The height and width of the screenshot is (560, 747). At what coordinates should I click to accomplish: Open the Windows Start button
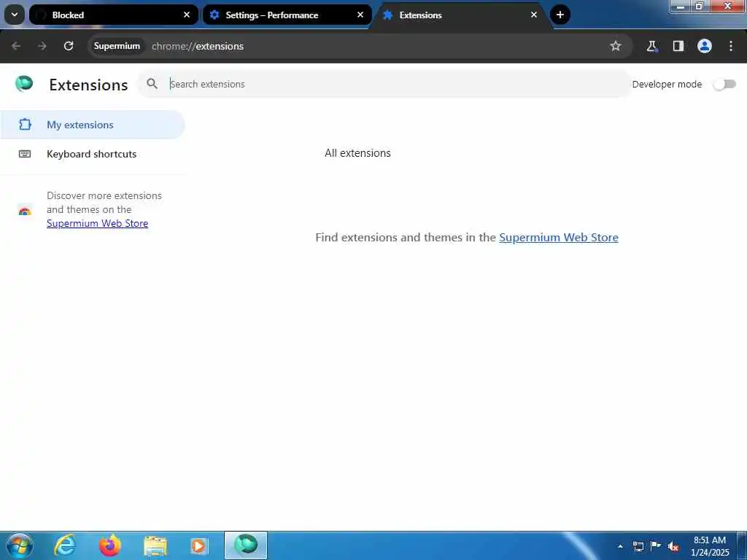coord(20,545)
